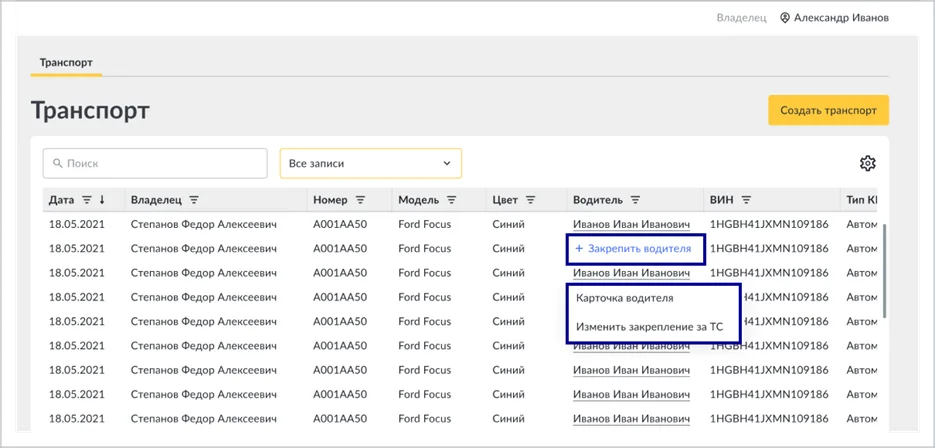Image resolution: width=935 pixels, height=448 pixels.
Task: Click the Дата column header label
Action: 62,200
